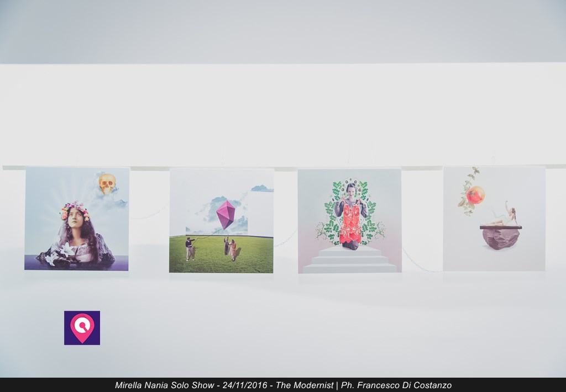This screenshot has width=566, height=392.
Task: Click the pink map pin logo
Action: pyautogui.click(x=82, y=328)
